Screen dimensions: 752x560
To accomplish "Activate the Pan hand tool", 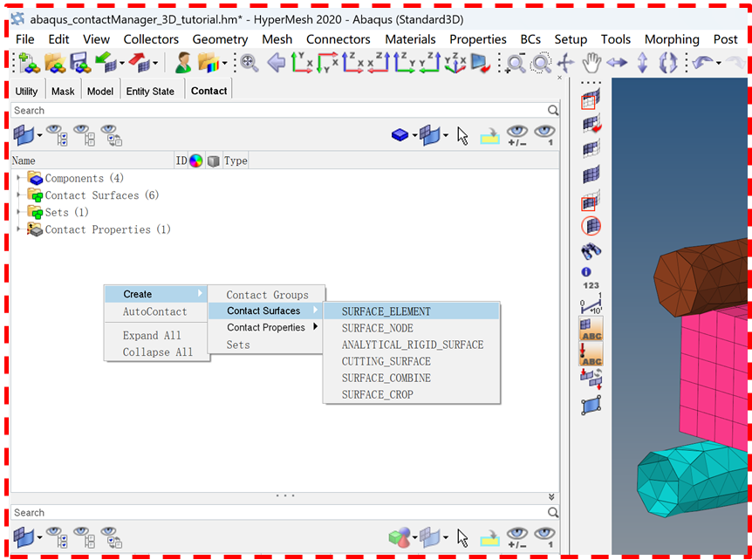I will (591, 63).
